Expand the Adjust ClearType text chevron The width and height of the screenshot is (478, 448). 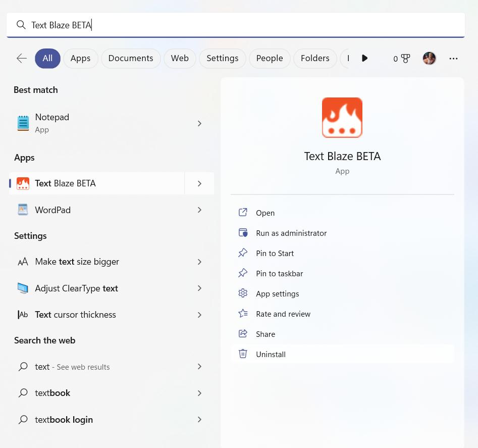coord(199,288)
